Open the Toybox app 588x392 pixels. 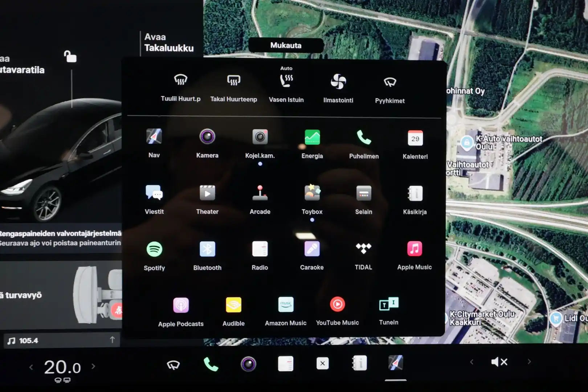312,193
